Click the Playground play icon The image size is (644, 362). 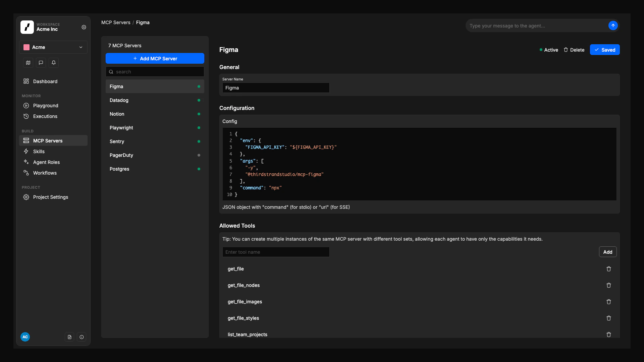click(x=26, y=106)
